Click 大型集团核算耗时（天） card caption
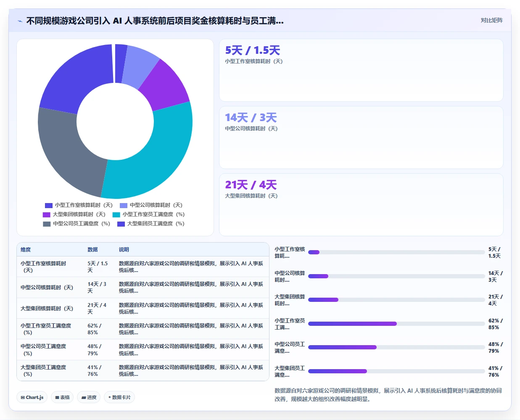This screenshot has width=520, height=420. [251, 196]
